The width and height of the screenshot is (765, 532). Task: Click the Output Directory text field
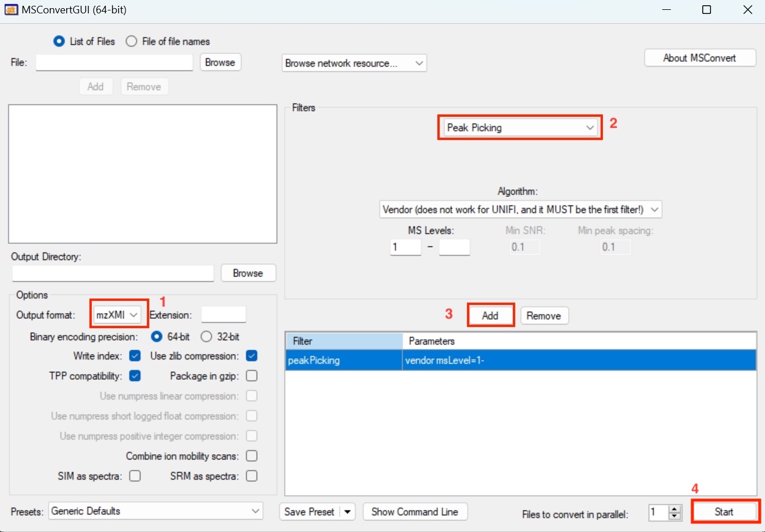[x=113, y=273]
